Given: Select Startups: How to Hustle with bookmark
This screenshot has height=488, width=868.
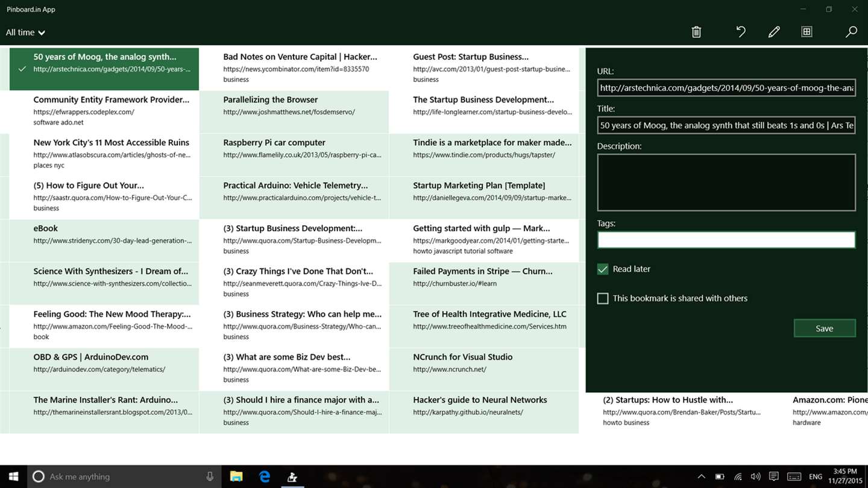Looking at the screenshot, I should 674,413.
